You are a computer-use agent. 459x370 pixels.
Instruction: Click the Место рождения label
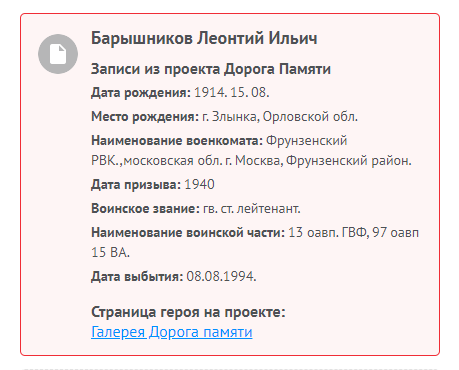pyautogui.click(x=145, y=117)
